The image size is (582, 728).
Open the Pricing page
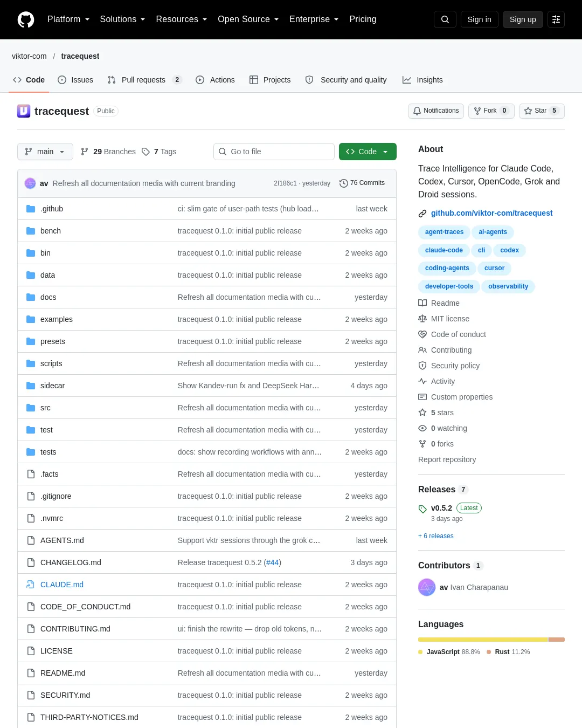[363, 19]
